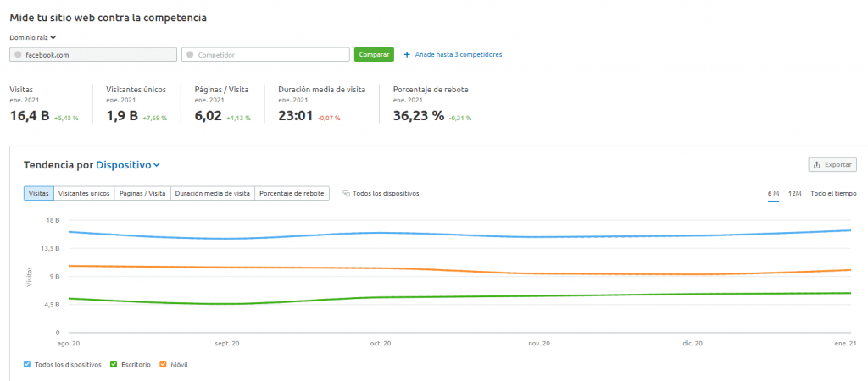Click the Visitantes únicos metric heading
This screenshot has height=381, width=868.
pyautogui.click(x=136, y=89)
